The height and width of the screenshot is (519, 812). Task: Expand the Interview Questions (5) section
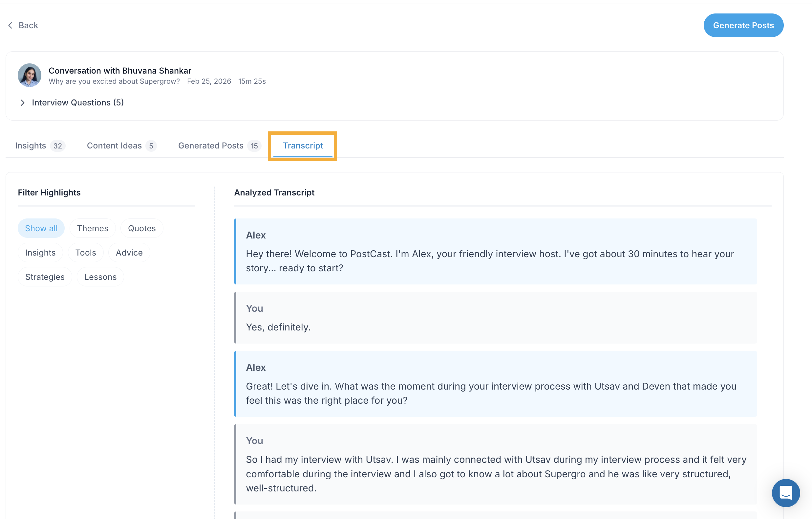(72, 102)
